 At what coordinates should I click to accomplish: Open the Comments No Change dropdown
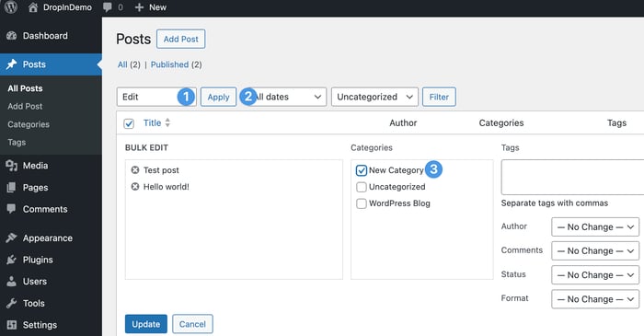coord(595,251)
